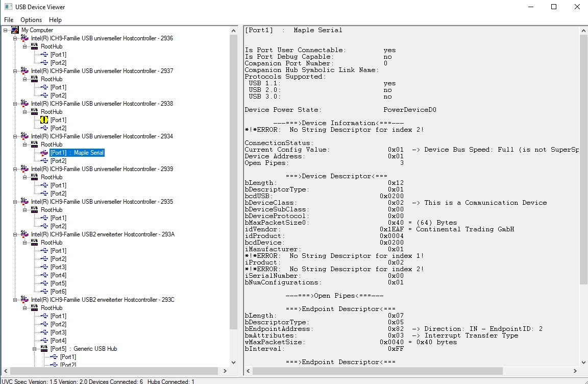Viewport: 588px width, 384px height.
Task: Click USB icon of Port1 under controller 2937
Action: tap(44, 87)
